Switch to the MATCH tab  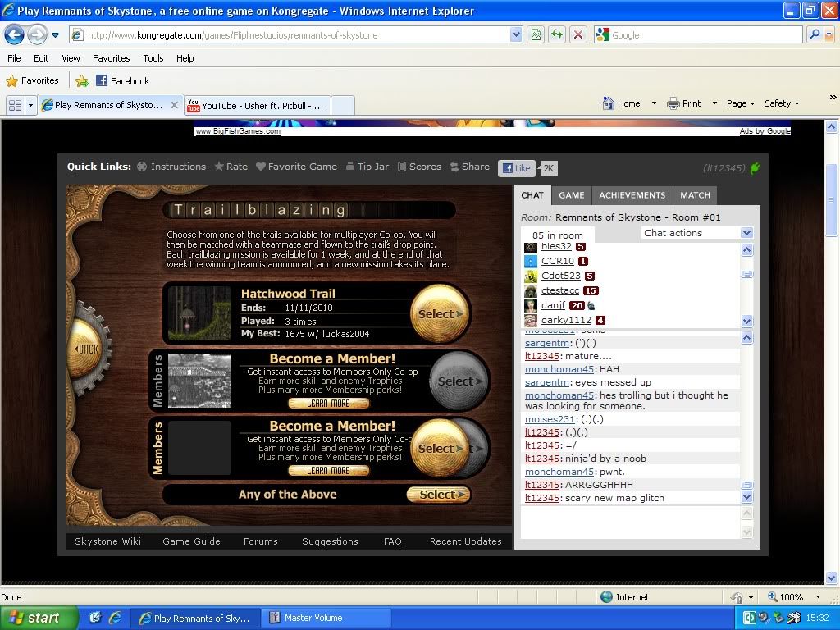tap(695, 195)
